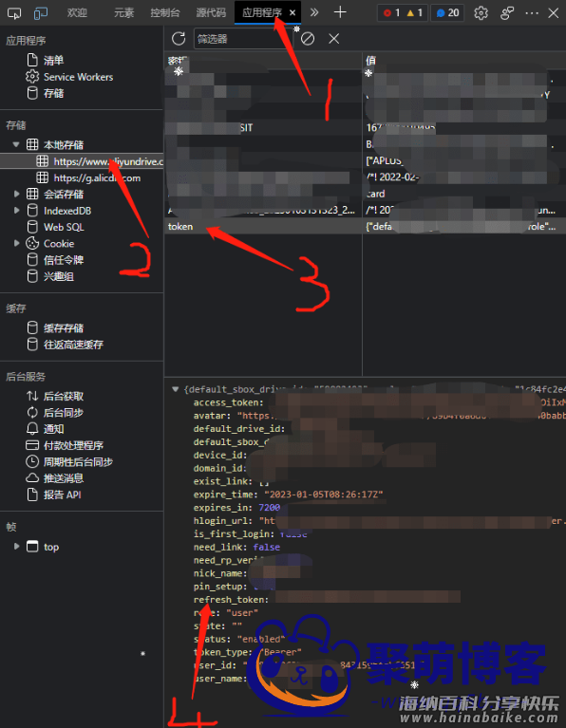Click the expires_in 7200 value
Image resolution: width=566 pixels, height=728 pixels.
click(270, 508)
